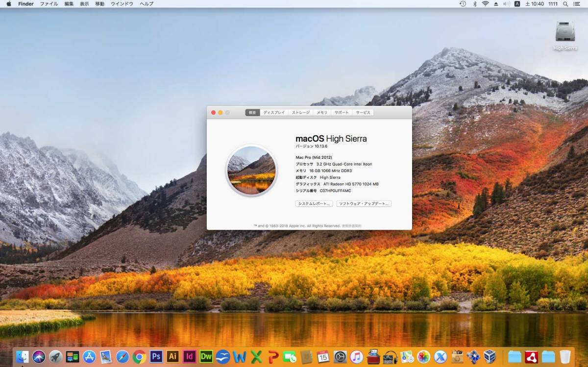The height and width of the screenshot is (367, 588).
Task: Open Adobe Photoshop in the Dock
Action: (156, 357)
